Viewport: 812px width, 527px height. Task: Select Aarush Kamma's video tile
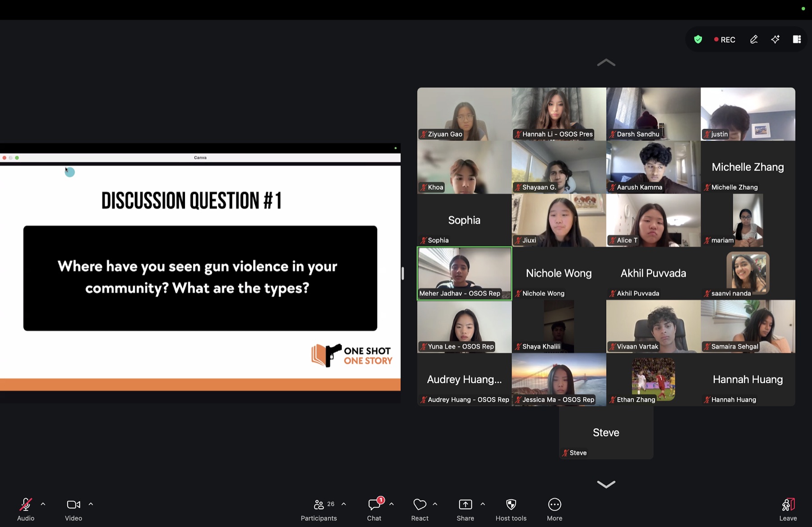tap(653, 167)
